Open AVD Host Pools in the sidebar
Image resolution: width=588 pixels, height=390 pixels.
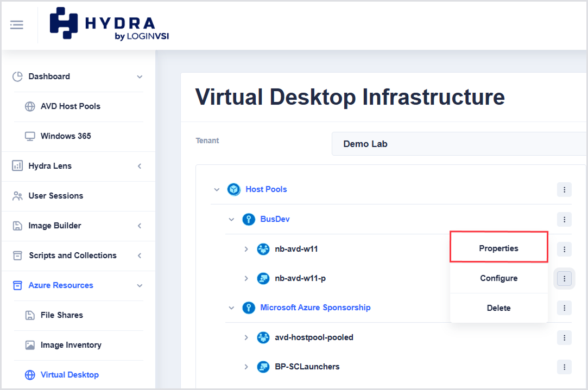[71, 106]
